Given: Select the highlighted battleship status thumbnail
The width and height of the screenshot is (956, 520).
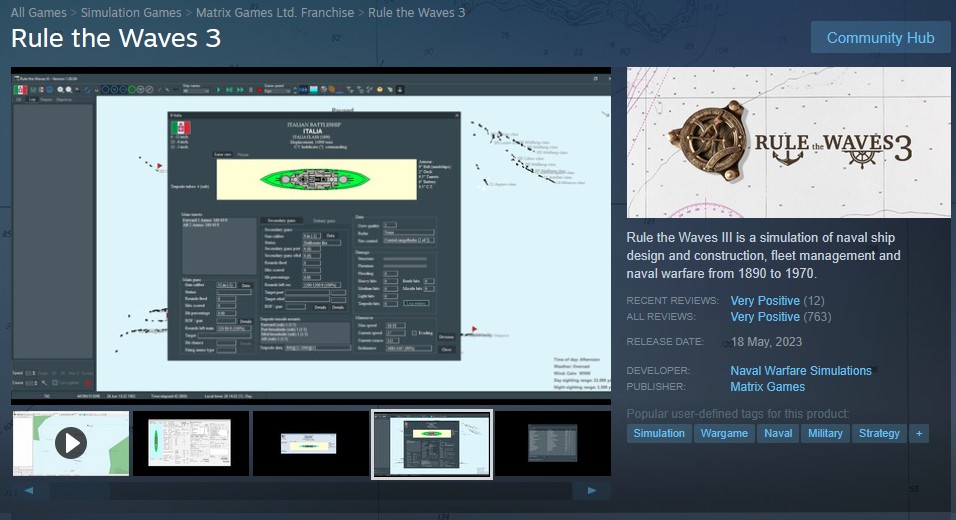Looking at the screenshot, I should pos(432,444).
